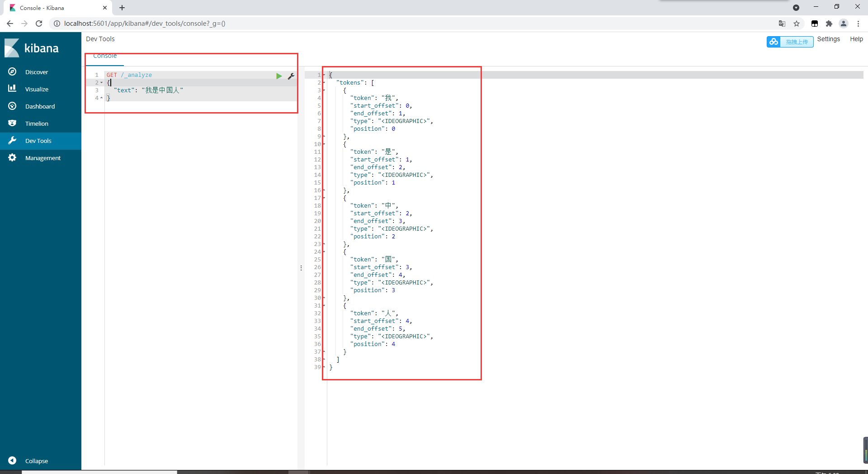
Task: Collapse first token object at line 3
Action: (x=324, y=90)
